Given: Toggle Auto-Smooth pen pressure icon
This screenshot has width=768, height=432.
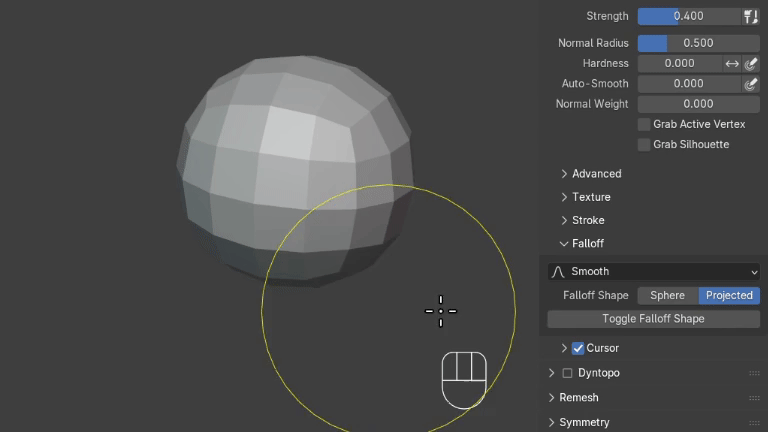Looking at the screenshot, I should click(x=751, y=84).
